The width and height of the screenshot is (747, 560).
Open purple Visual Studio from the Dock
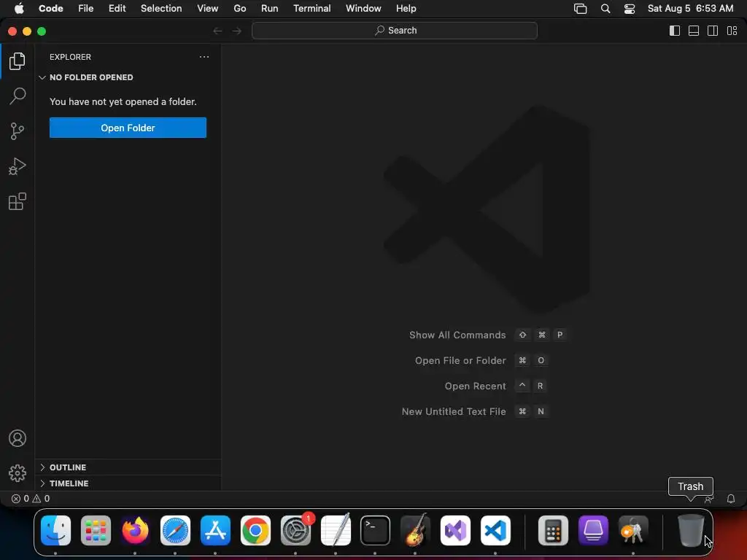point(455,530)
